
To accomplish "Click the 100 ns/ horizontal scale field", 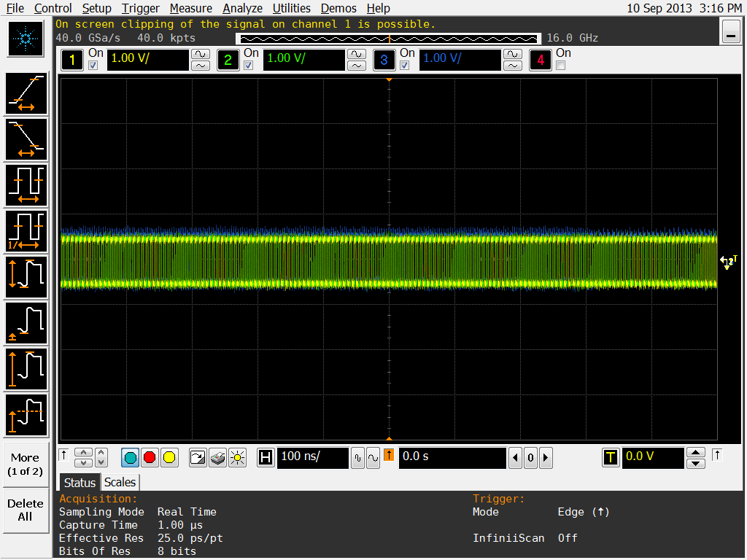I will tap(312, 458).
